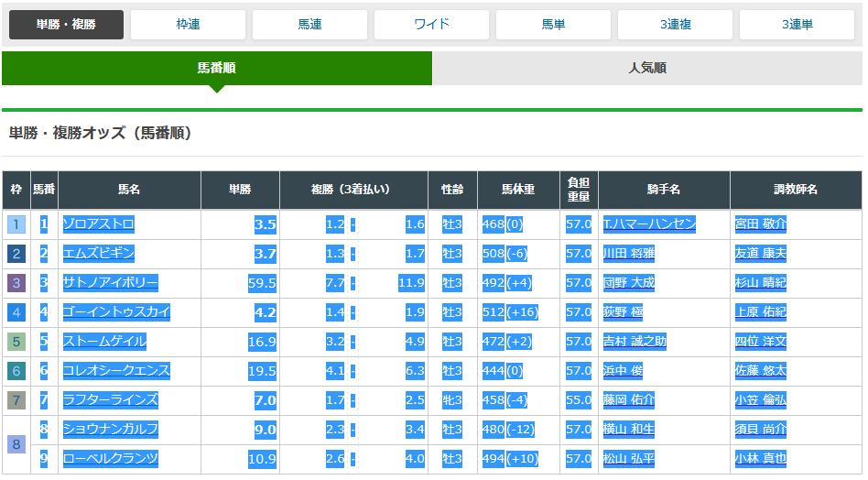Click horse name サトノアイボリー
Viewport: 868px width, 480px height.
[110, 283]
